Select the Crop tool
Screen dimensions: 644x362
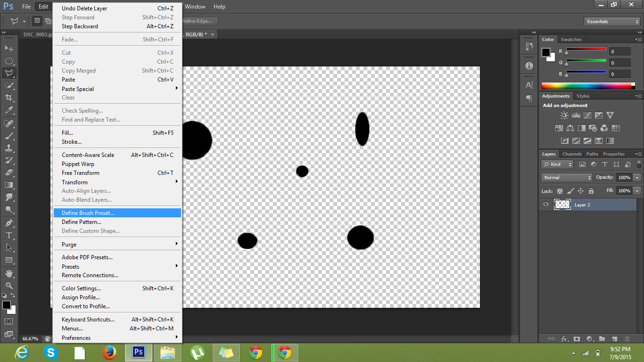pyautogui.click(x=9, y=98)
